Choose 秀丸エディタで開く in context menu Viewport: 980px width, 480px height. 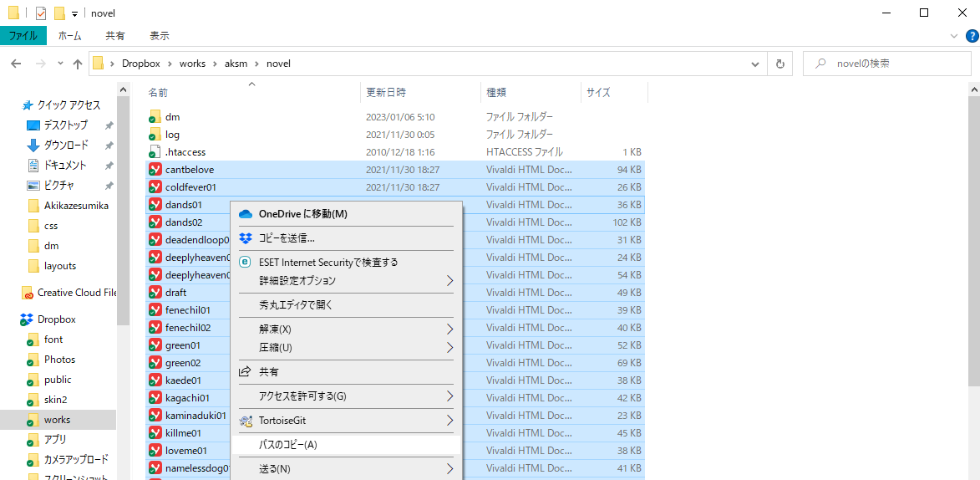pyautogui.click(x=296, y=305)
